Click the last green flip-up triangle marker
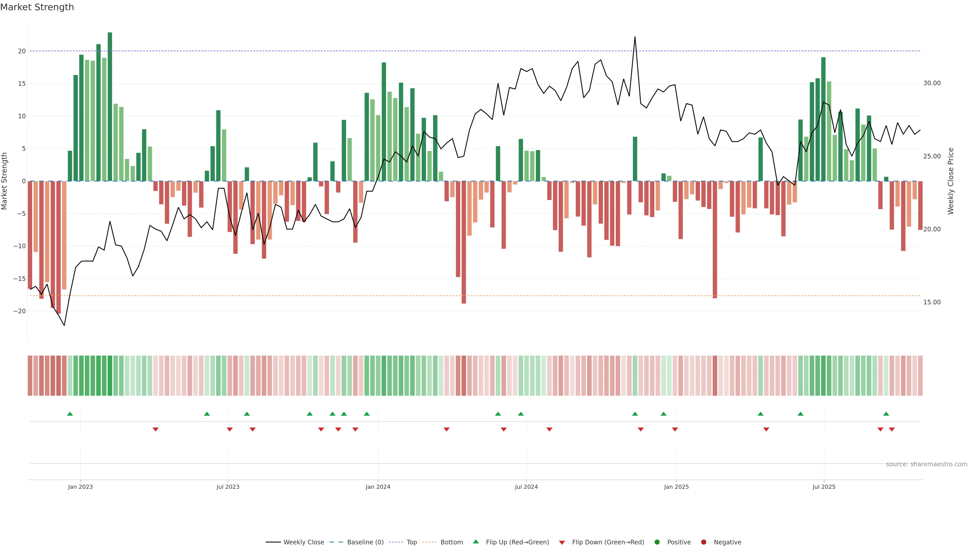The width and height of the screenshot is (980, 551). [x=886, y=414]
